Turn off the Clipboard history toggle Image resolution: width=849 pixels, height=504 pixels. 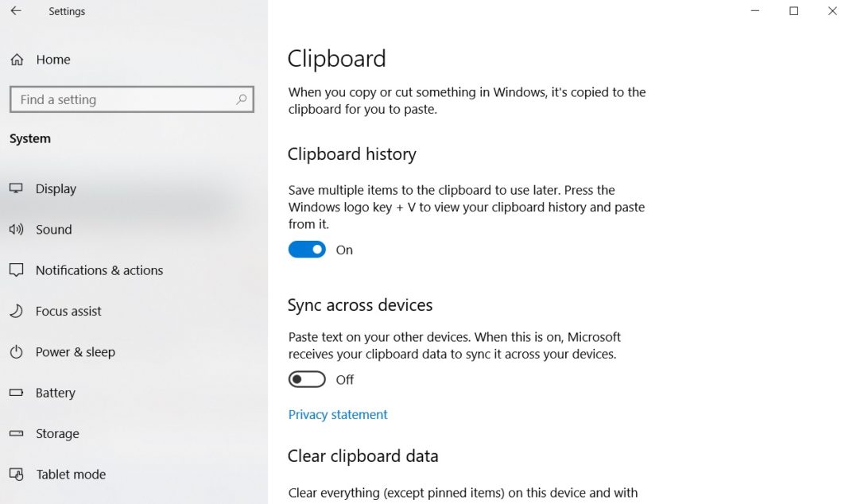307,249
